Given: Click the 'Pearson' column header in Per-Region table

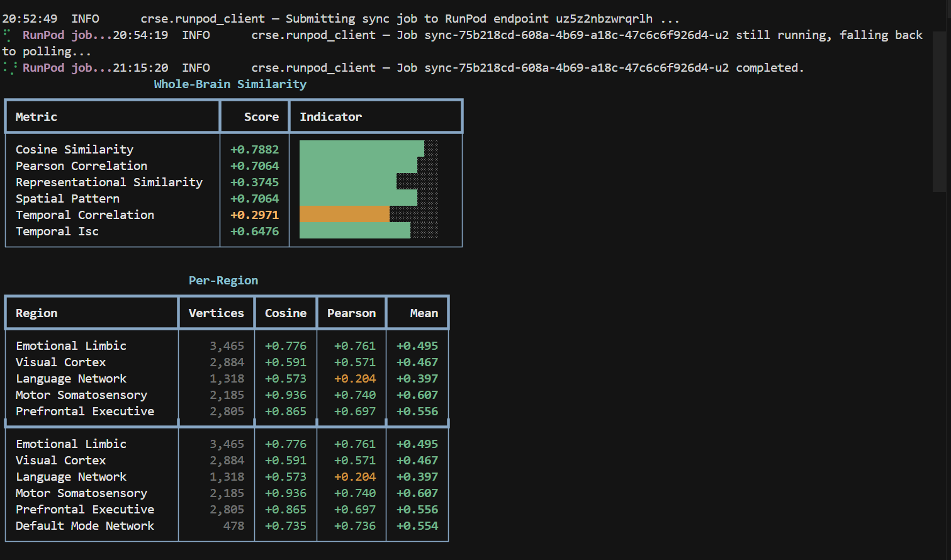Looking at the screenshot, I should point(351,313).
